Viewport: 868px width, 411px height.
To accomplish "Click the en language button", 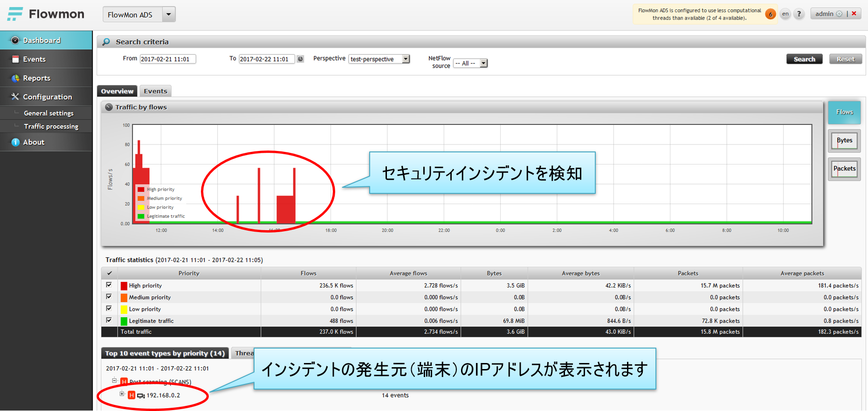I will [x=785, y=14].
